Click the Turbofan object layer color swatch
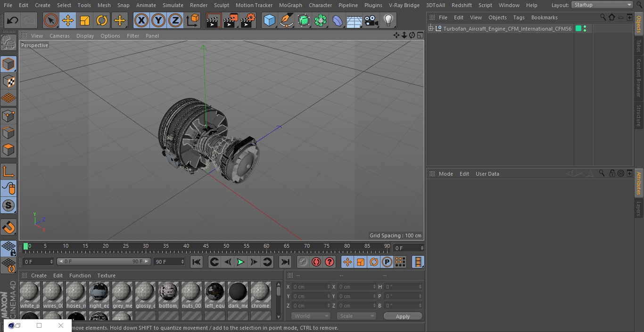This screenshot has width=644, height=332. (578, 29)
